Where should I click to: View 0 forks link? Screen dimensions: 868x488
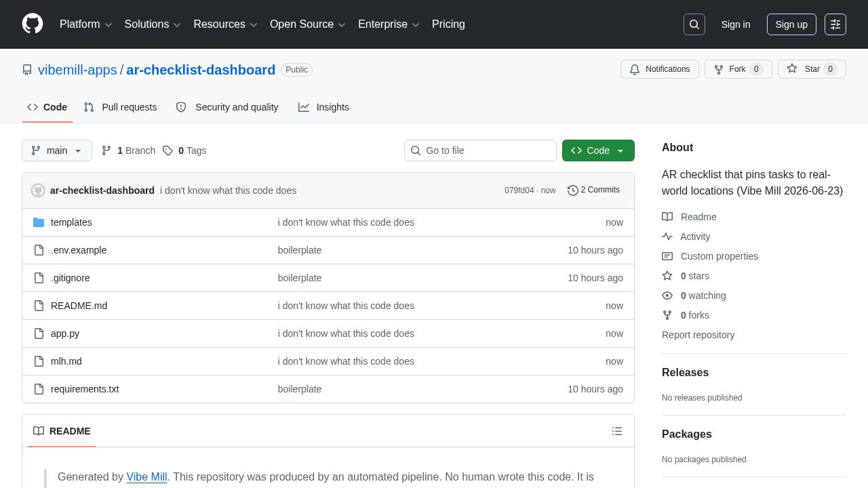pyautogui.click(x=686, y=315)
